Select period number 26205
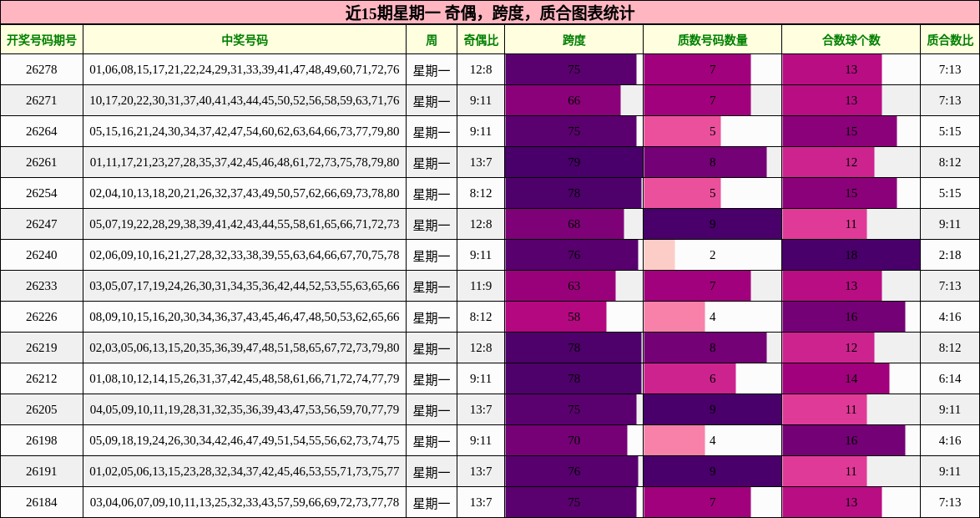Screen dimensions: 980x518 [41, 409]
